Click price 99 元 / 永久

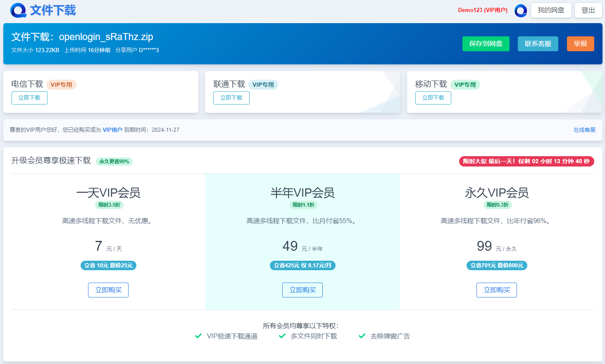pos(497,246)
